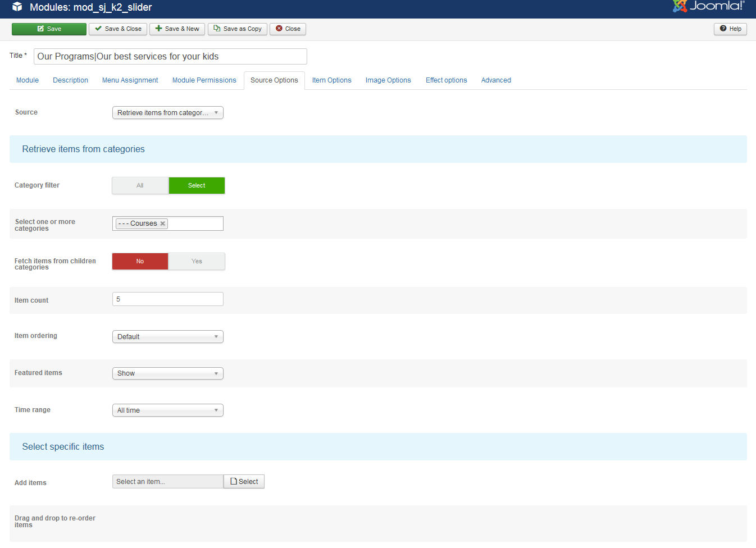Set Fetch items from children to No
This screenshot has height=548, width=756.
(140, 261)
